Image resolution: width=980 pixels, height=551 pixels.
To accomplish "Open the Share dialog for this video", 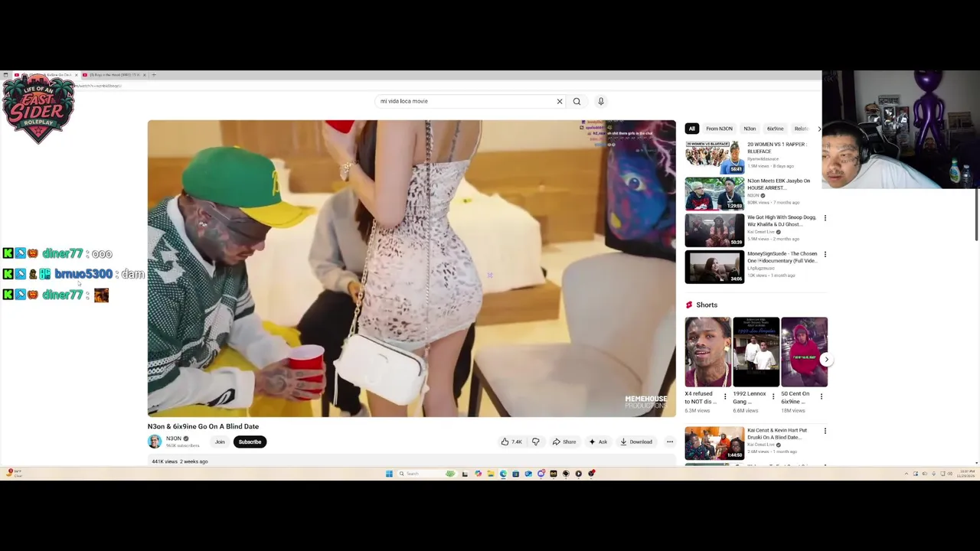I will [x=564, y=442].
